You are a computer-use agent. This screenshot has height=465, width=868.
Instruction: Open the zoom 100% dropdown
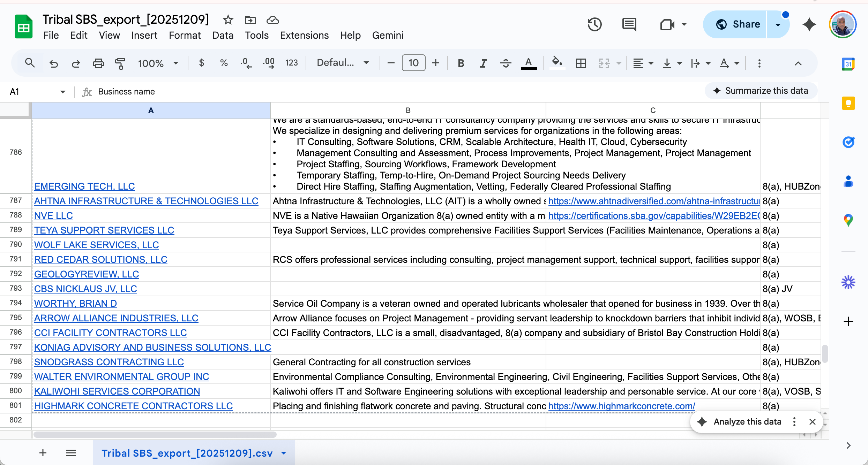click(158, 63)
